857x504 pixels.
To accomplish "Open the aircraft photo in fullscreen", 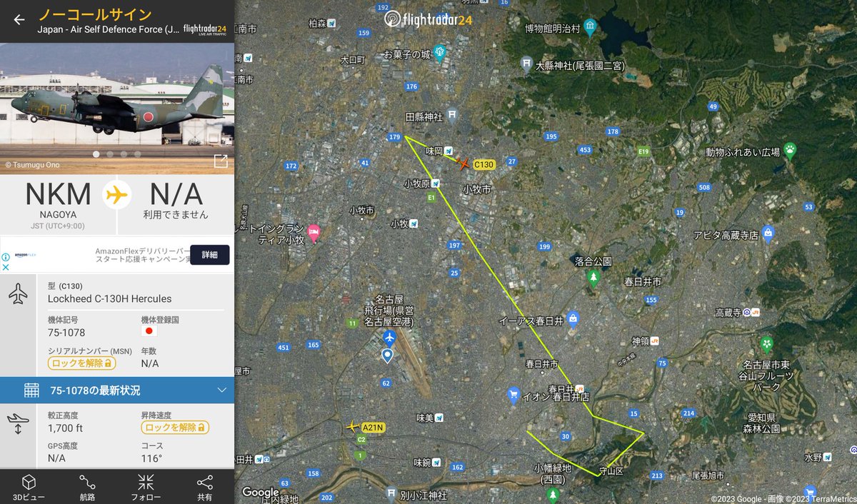I will 221,161.
